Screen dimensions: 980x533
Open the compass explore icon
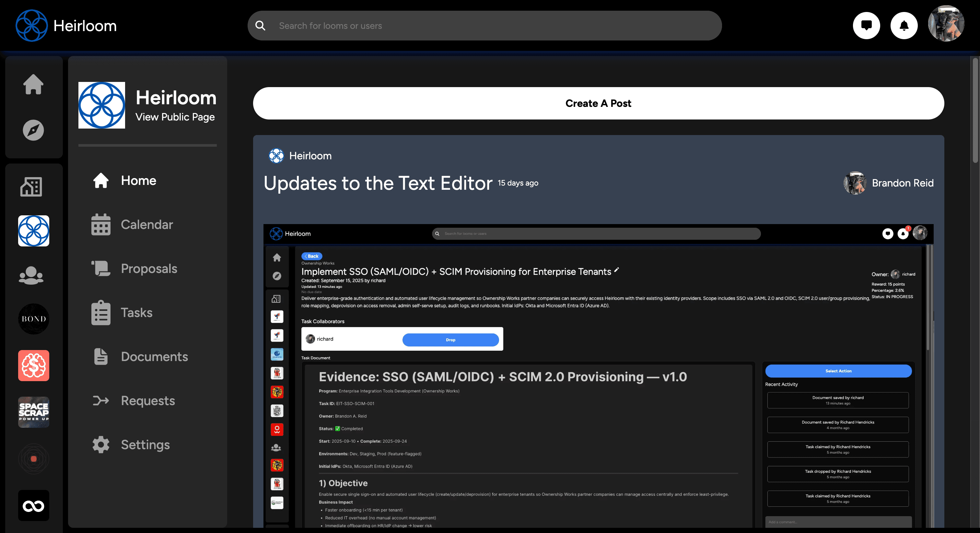(x=33, y=130)
